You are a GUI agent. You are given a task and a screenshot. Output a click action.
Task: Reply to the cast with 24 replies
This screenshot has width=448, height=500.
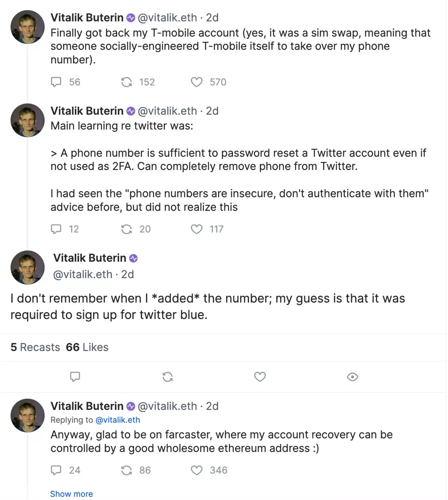coord(56,470)
